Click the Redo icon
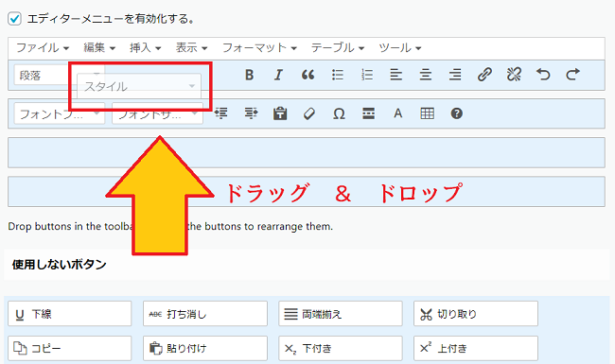 pyautogui.click(x=572, y=75)
